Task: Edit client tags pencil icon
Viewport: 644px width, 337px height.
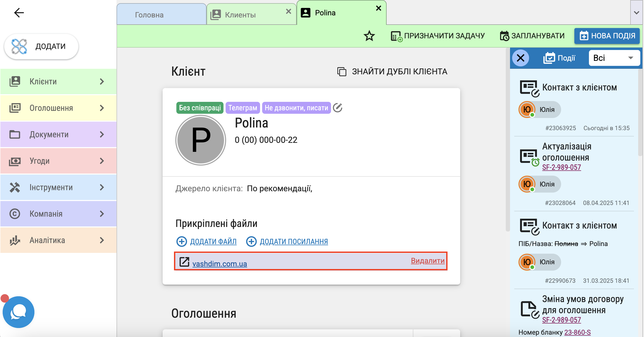Action: click(338, 108)
